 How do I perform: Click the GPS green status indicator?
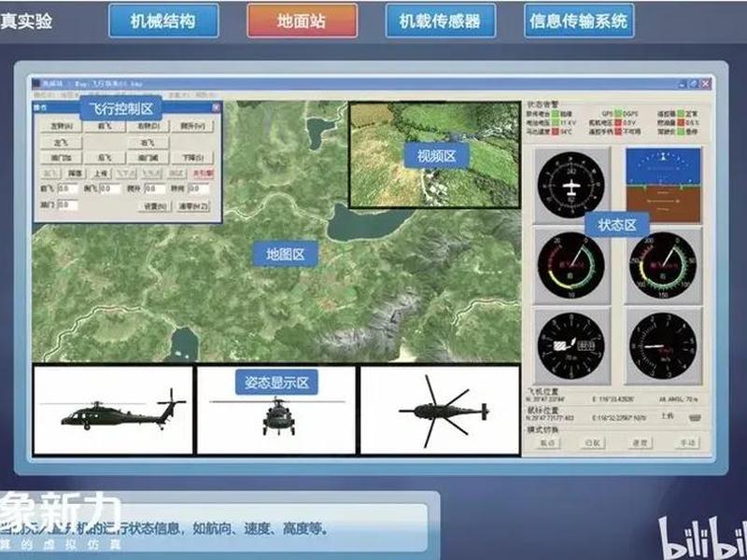tap(618, 114)
